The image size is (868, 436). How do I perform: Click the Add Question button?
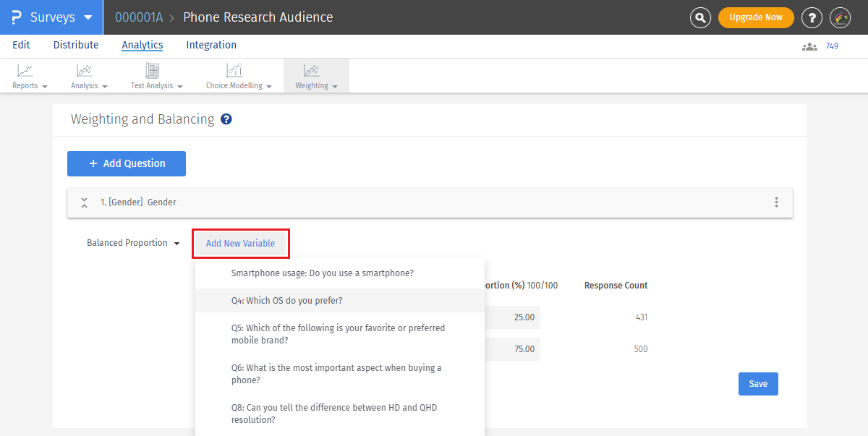pos(127,163)
